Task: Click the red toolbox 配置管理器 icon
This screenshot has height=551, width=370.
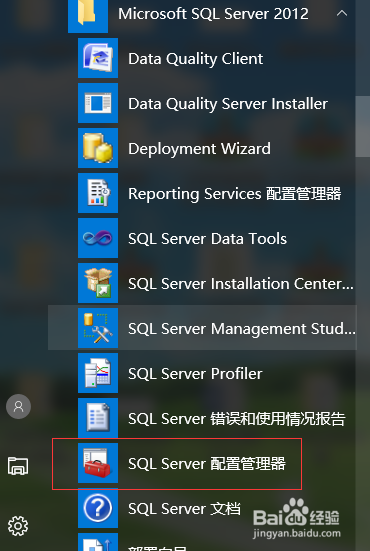Action: click(98, 463)
